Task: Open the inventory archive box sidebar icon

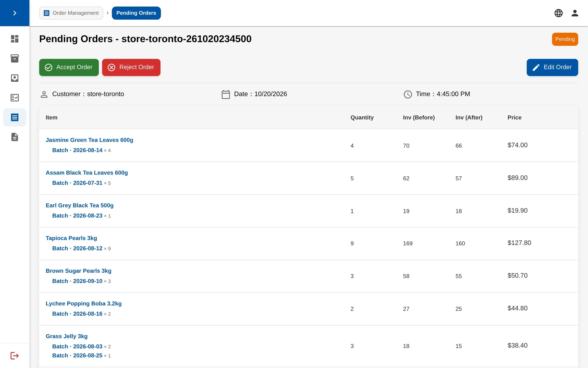Action: pyautogui.click(x=15, y=58)
